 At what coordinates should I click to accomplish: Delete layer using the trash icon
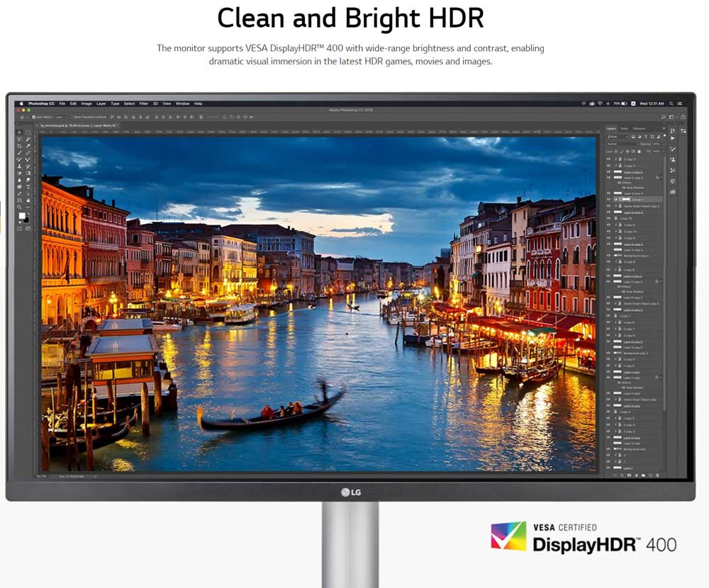coord(658,475)
